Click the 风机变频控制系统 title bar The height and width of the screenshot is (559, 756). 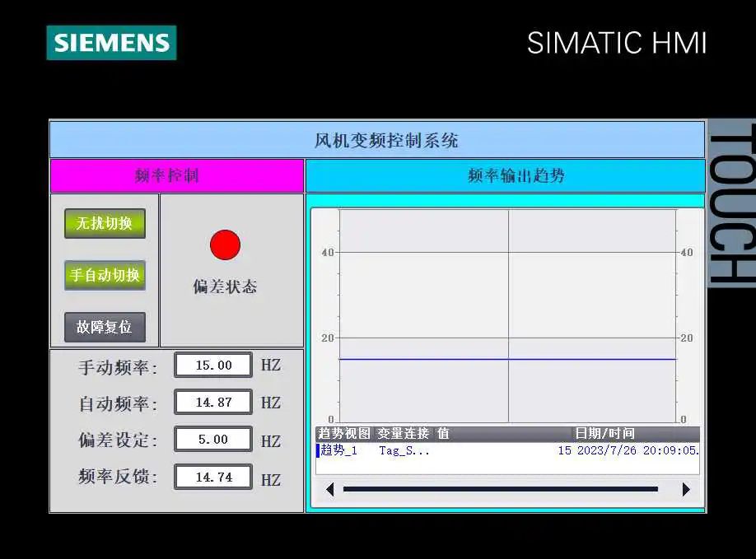point(377,140)
